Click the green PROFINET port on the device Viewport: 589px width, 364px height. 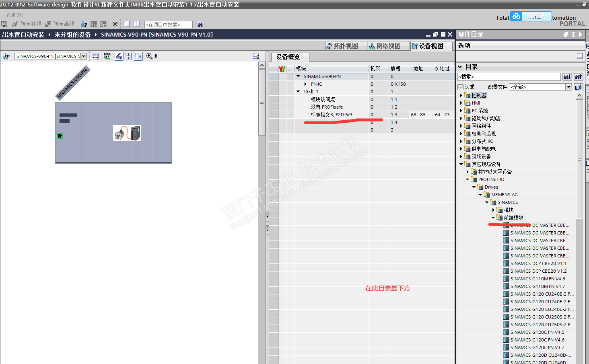pos(60,136)
